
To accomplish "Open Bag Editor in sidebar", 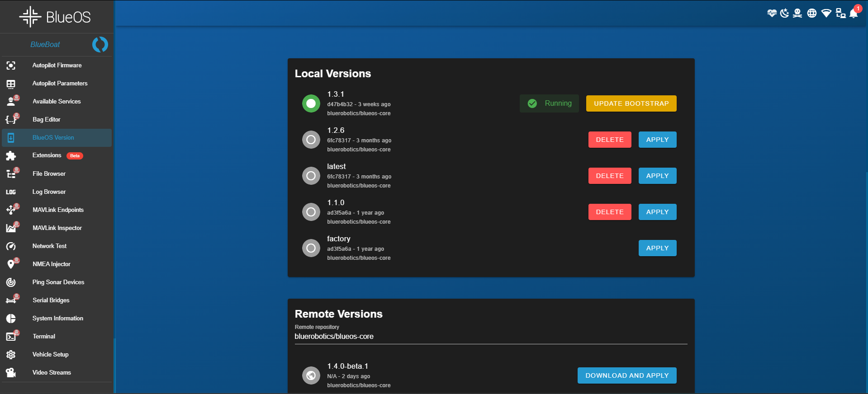I will coord(57,120).
